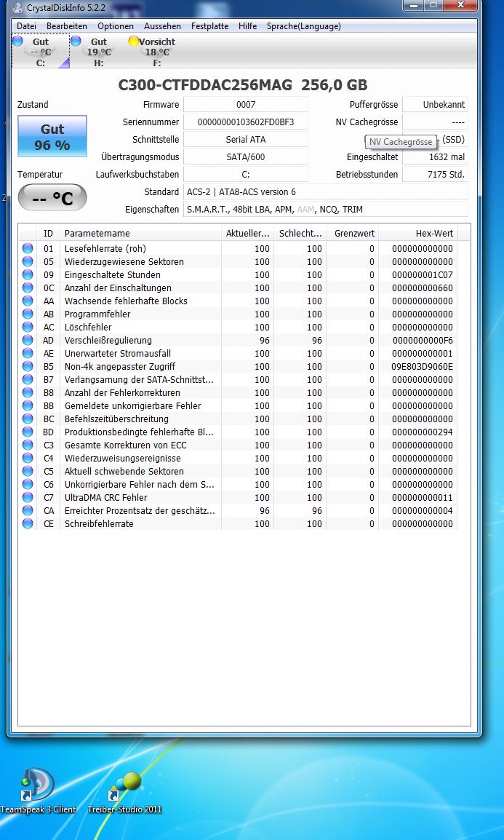Click the Gut 96 % health status button
Screen dimensions: 504x840
point(52,136)
